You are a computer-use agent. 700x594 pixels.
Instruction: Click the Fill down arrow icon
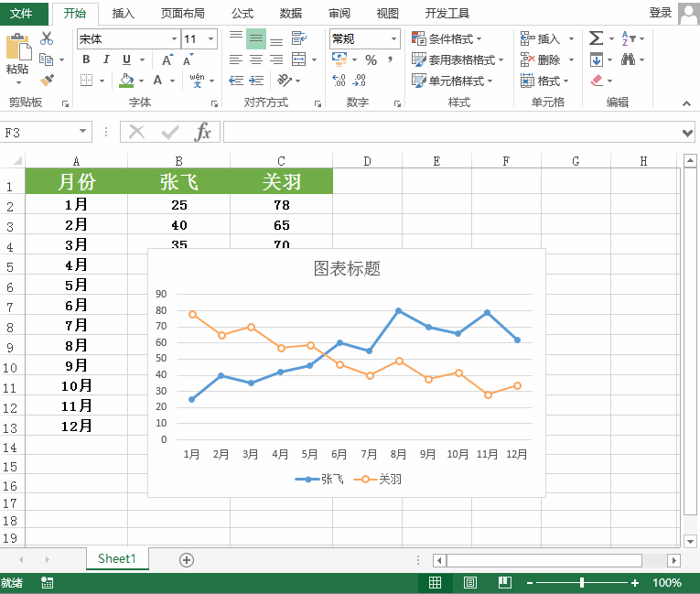pos(597,59)
